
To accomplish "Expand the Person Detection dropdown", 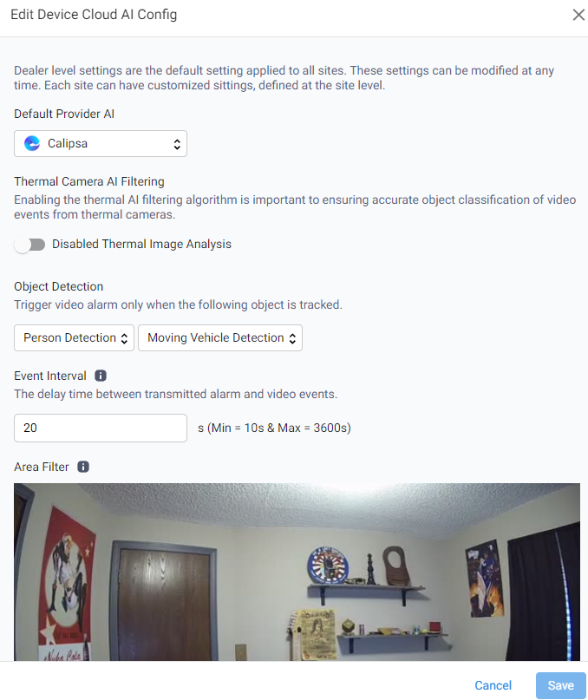I will (x=74, y=338).
